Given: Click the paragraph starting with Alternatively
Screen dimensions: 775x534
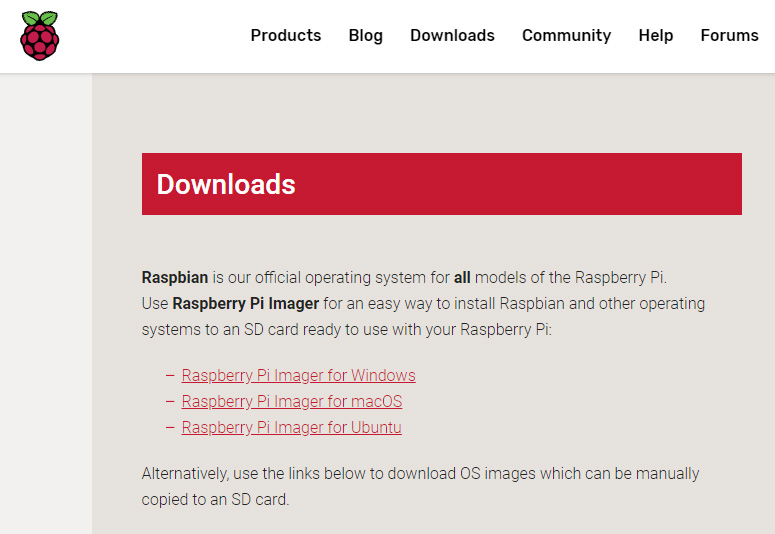Looking at the screenshot, I should 420,487.
